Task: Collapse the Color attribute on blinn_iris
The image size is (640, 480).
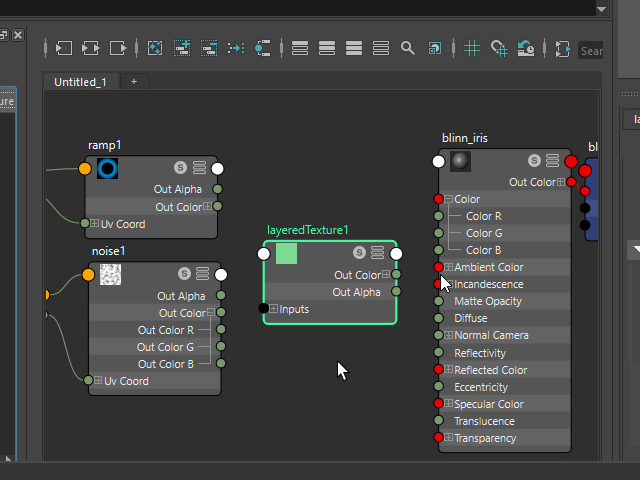Action: point(449,199)
